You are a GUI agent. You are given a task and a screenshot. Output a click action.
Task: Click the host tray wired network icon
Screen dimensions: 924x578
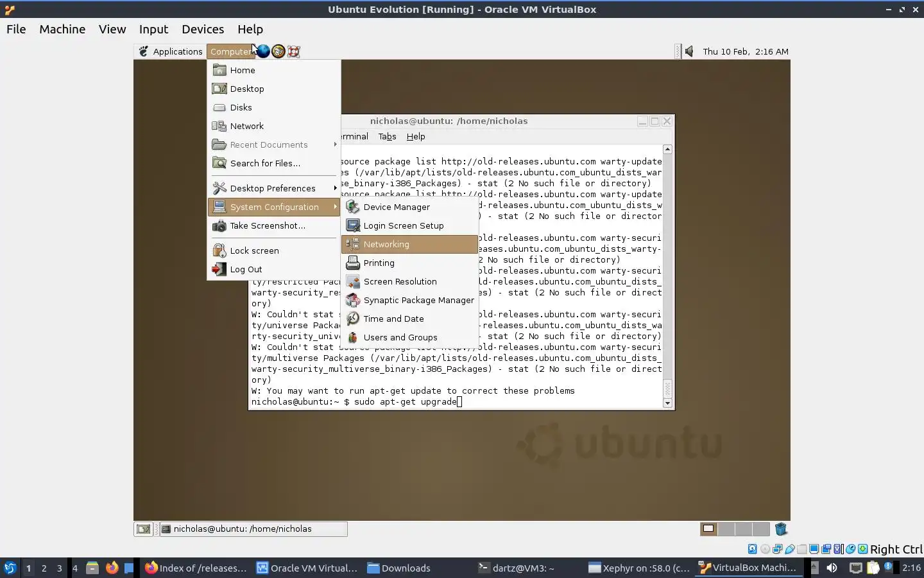856,568
